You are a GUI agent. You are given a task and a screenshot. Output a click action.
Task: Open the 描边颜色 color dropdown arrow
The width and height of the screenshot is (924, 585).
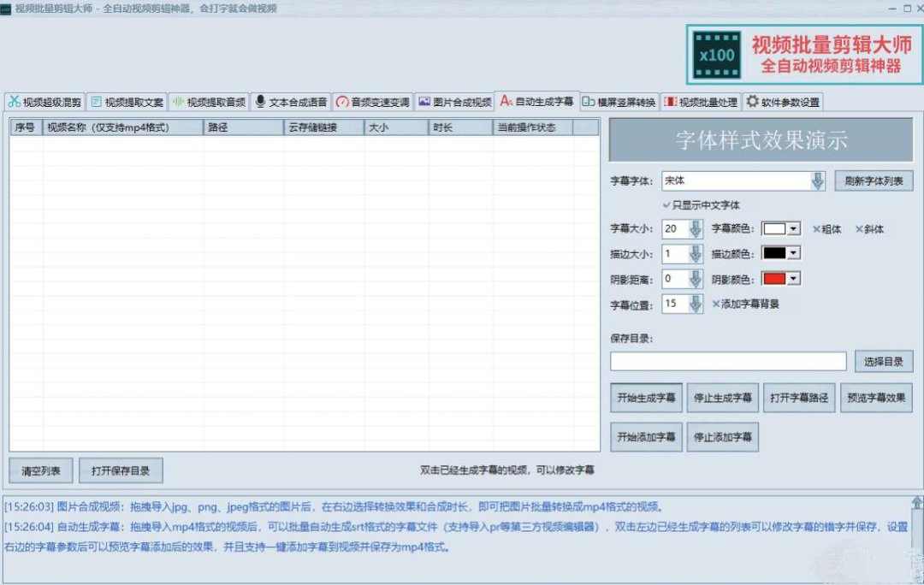[793, 254]
